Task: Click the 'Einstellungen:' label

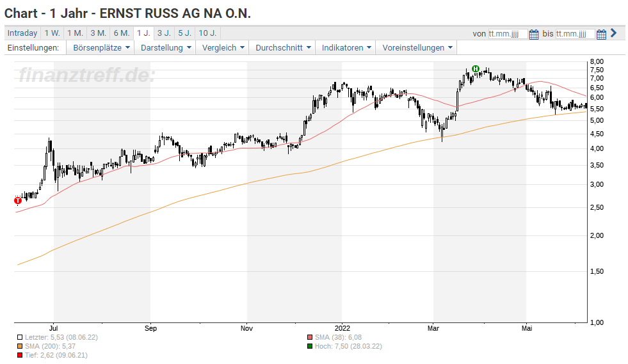Action: [x=33, y=47]
